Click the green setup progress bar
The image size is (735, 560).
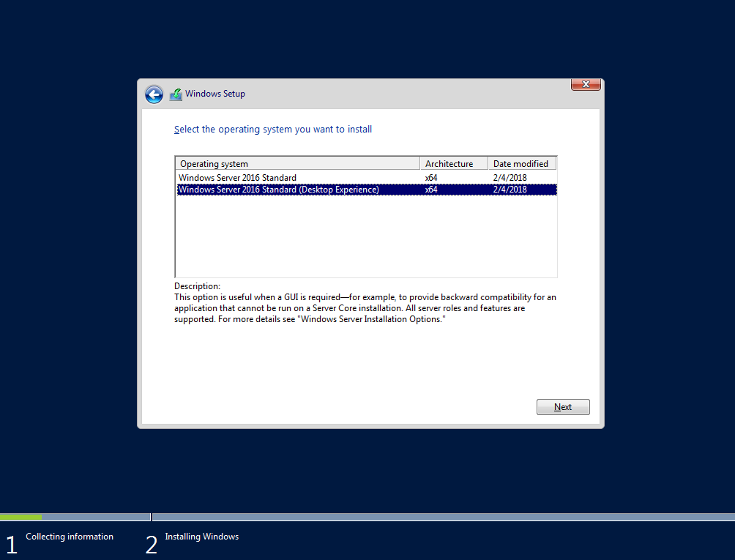point(21,517)
